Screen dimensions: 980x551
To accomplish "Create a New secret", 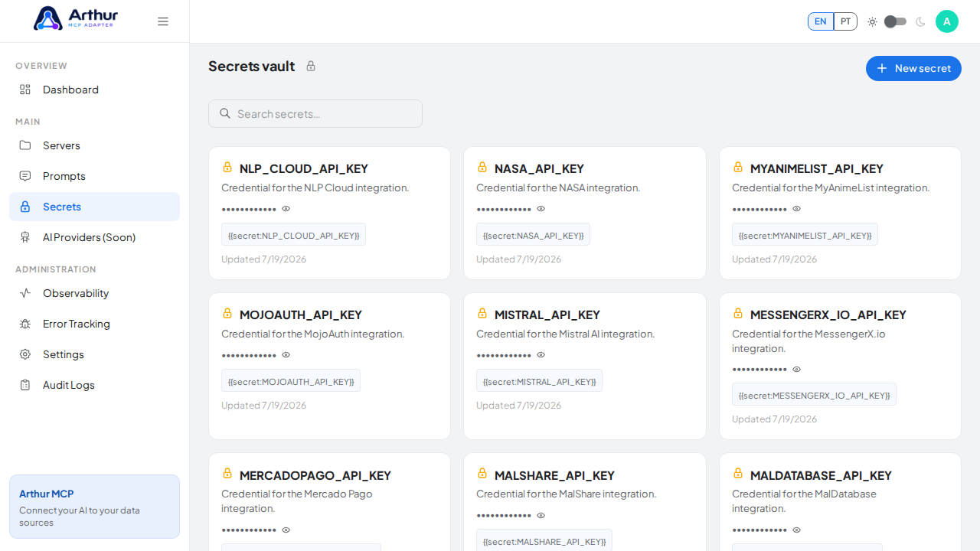I will click(913, 68).
